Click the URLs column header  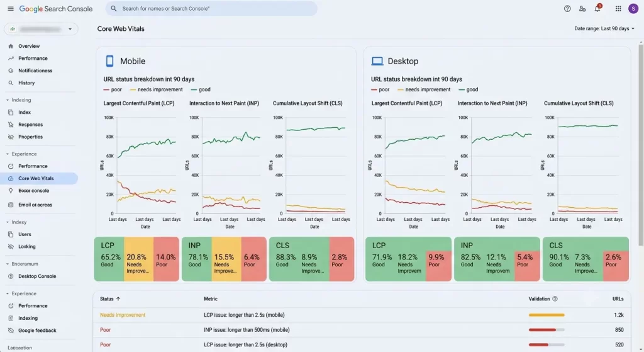(618, 299)
